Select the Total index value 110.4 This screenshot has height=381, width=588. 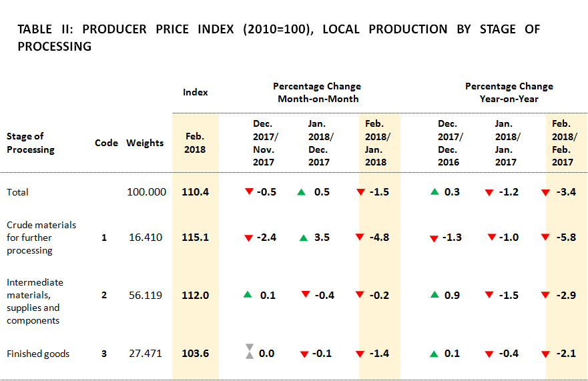click(x=195, y=192)
